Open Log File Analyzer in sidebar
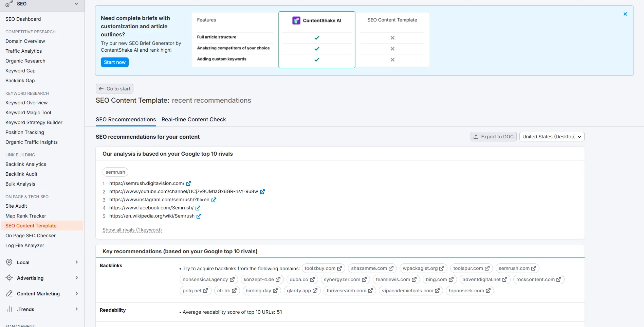The image size is (644, 327). click(25, 245)
